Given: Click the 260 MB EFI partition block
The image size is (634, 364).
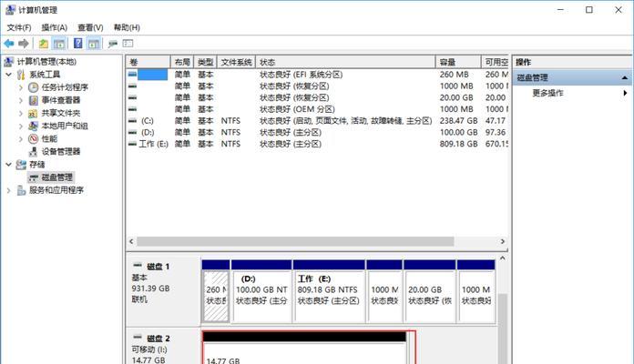Looking at the screenshot, I should pyautogui.click(x=216, y=292).
